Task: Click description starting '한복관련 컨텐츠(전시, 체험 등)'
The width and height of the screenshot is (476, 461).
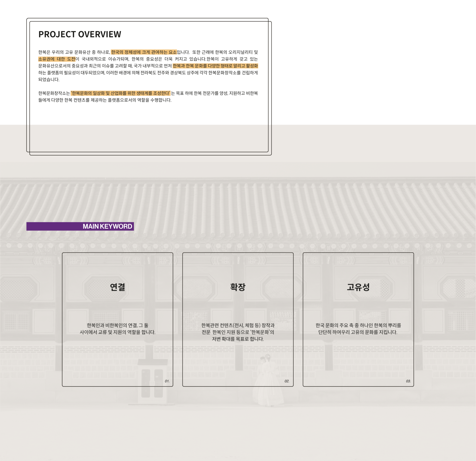Action: 238,325
